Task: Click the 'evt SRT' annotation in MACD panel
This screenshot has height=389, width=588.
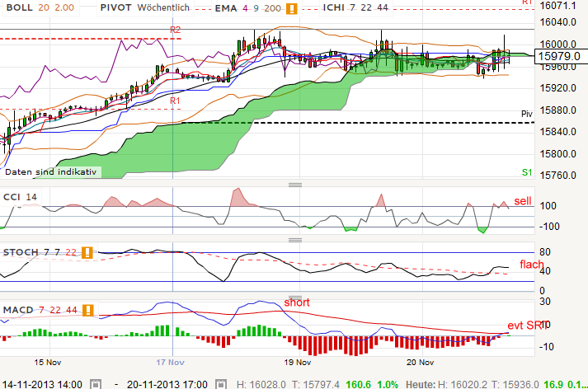Action: [525, 326]
